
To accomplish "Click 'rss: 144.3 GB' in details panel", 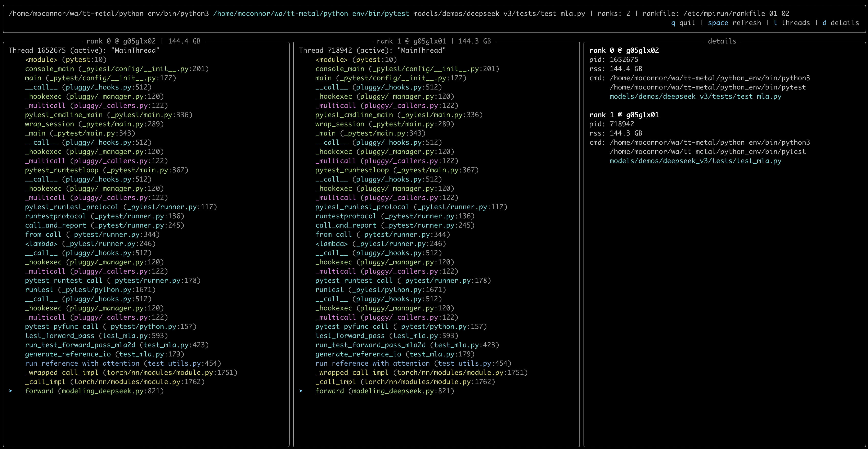I will (616, 133).
